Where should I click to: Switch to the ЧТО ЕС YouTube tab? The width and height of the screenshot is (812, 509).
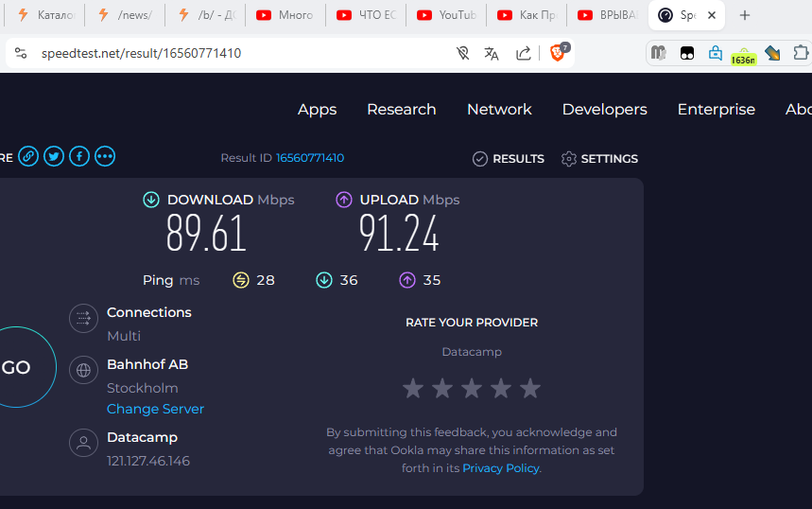(x=366, y=15)
